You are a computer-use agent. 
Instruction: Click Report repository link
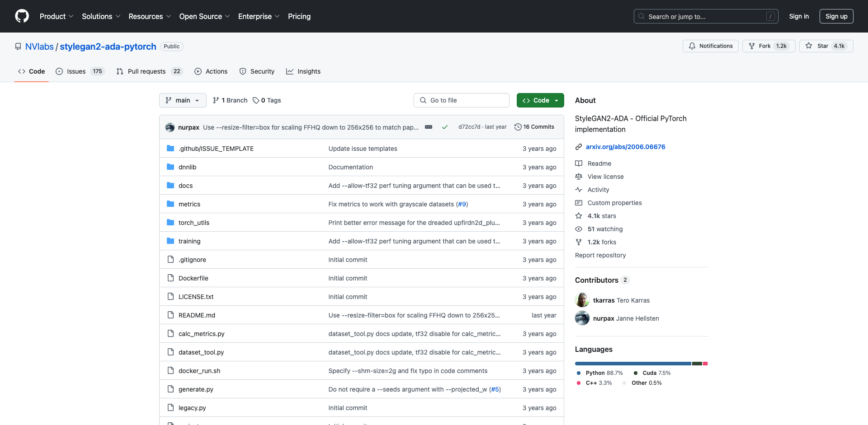[x=600, y=255]
